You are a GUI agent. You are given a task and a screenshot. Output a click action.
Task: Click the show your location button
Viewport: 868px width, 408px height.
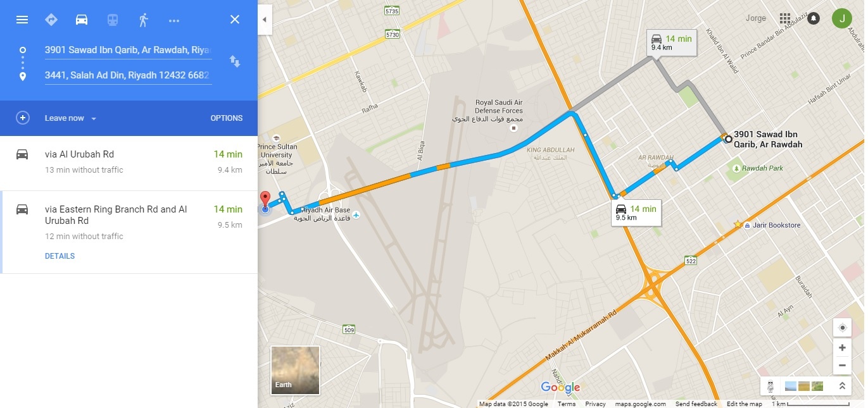[842, 328]
